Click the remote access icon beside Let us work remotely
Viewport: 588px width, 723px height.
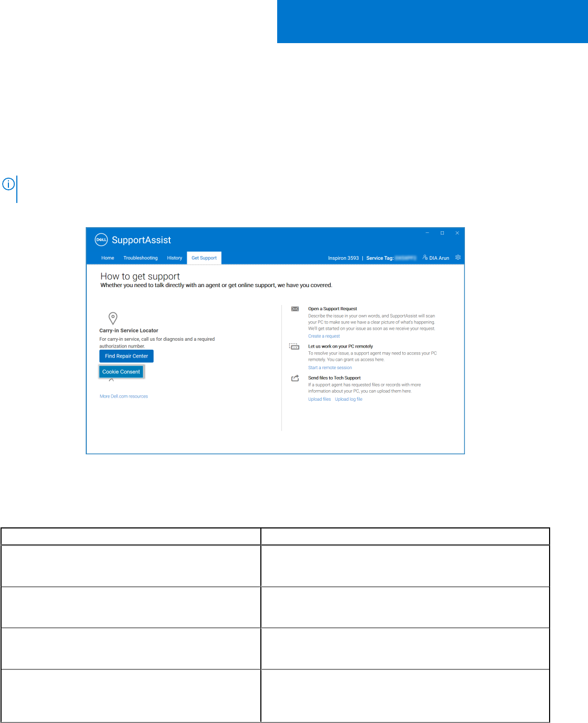295,347
